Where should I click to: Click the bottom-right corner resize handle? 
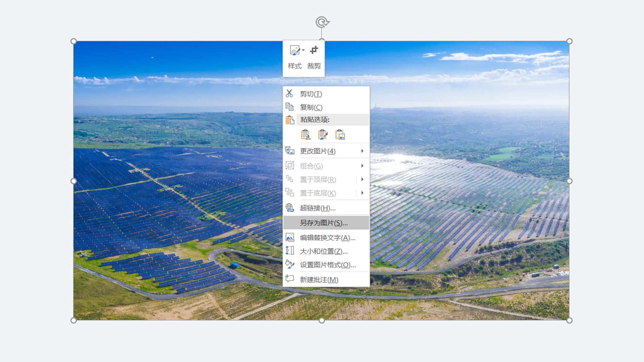[x=569, y=321]
